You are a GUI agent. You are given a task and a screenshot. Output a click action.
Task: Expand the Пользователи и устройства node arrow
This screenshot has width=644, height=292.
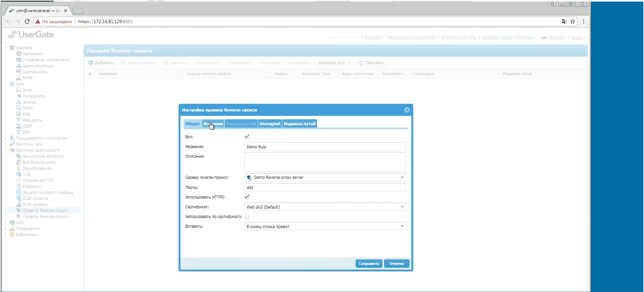point(6,138)
